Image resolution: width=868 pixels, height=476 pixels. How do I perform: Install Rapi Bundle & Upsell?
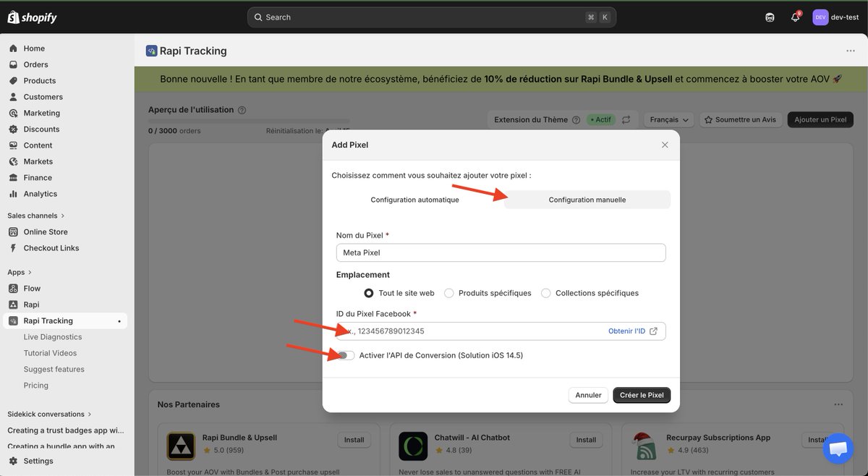[x=354, y=440]
